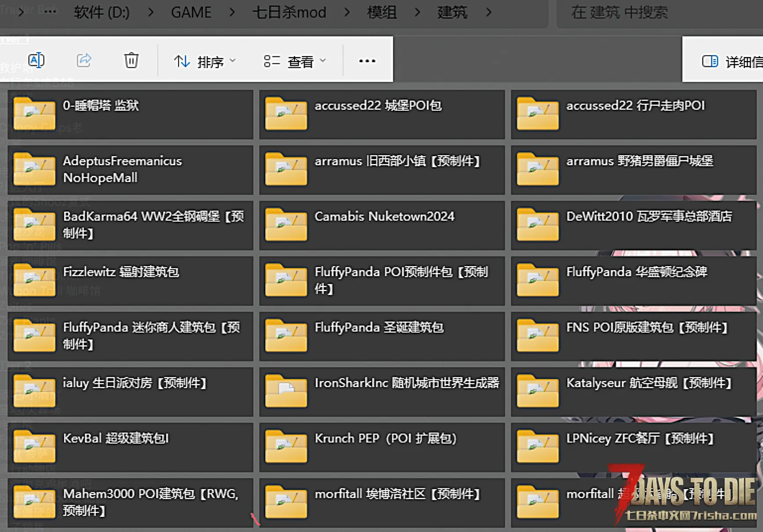The image size is (763, 532).
Task: Expand the chevron after GAME breadcrumb
Action: click(232, 12)
